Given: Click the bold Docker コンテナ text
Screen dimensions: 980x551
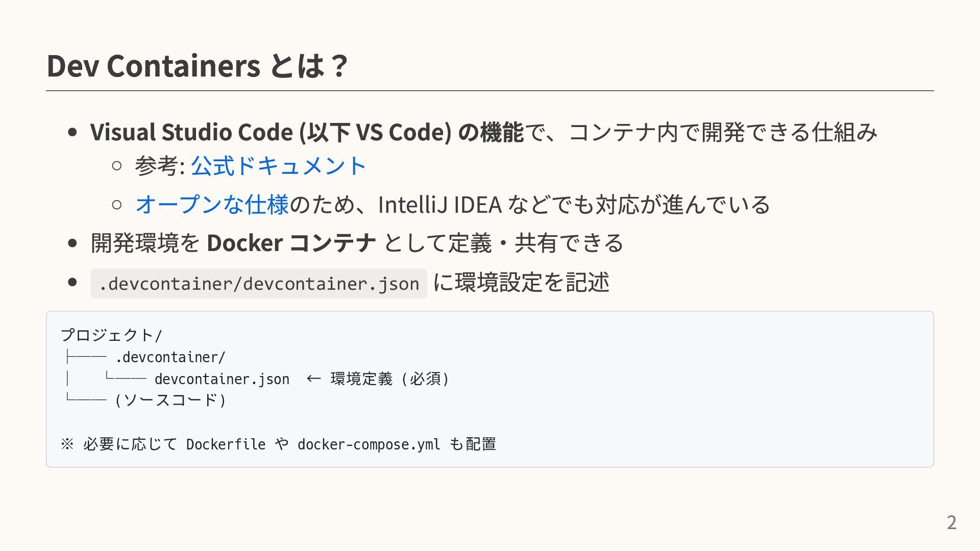Looking at the screenshot, I should [291, 243].
